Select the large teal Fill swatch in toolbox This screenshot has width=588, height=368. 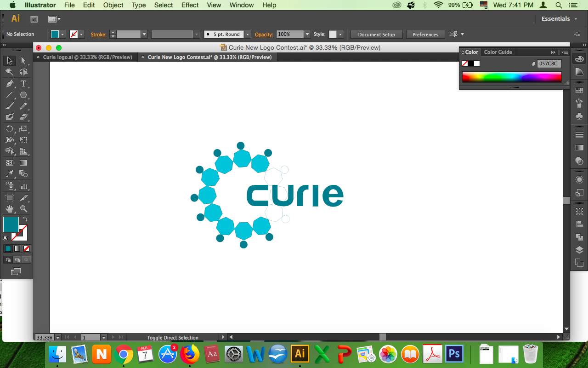point(11,224)
